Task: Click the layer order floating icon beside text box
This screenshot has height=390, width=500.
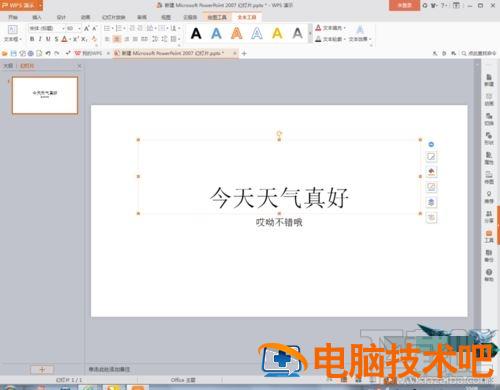Action: [x=431, y=202]
